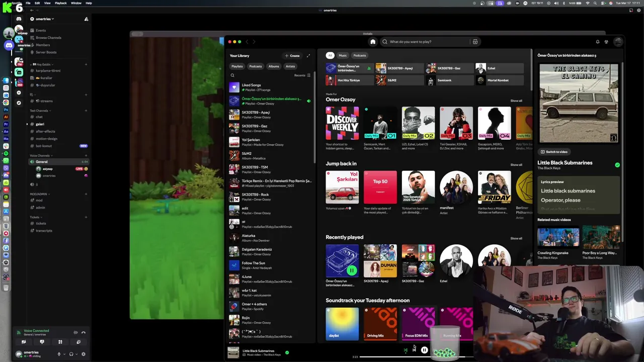Open Discord user settings gear
Image resolution: width=644 pixels, height=362 pixels.
(84, 354)
